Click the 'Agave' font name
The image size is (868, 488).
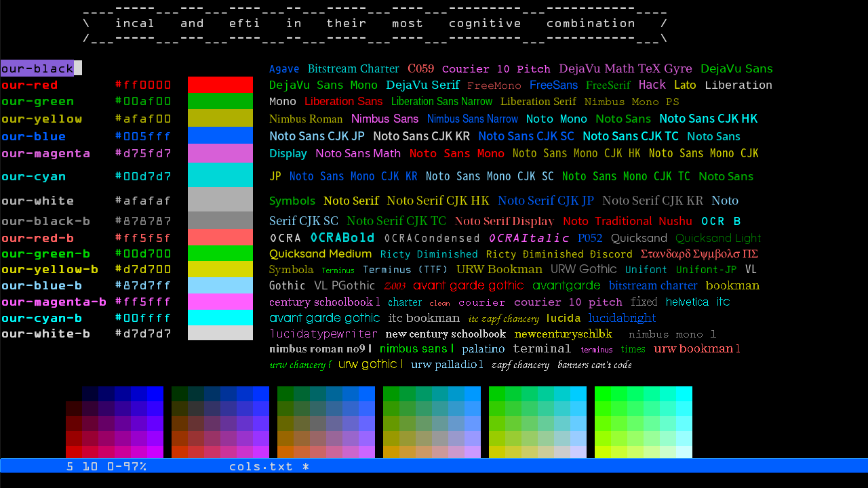(284, 69)
